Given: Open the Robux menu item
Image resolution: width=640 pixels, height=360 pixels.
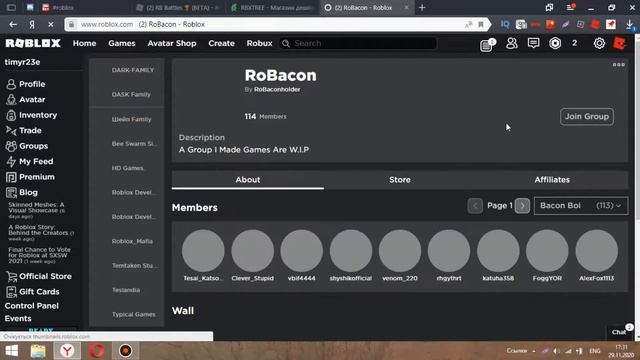Looking at the screenshot, I should 259,43.
